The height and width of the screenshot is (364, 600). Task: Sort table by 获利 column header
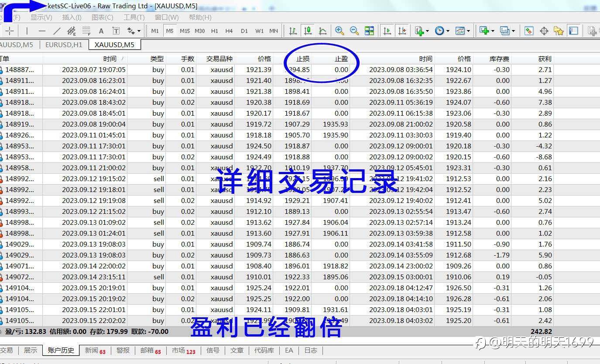(x=545, y=58)
